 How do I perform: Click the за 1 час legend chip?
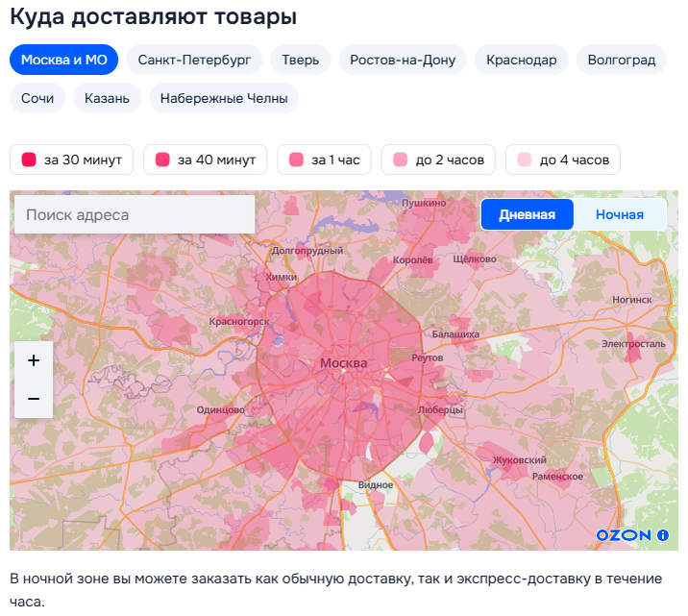(x=324, y=160)
